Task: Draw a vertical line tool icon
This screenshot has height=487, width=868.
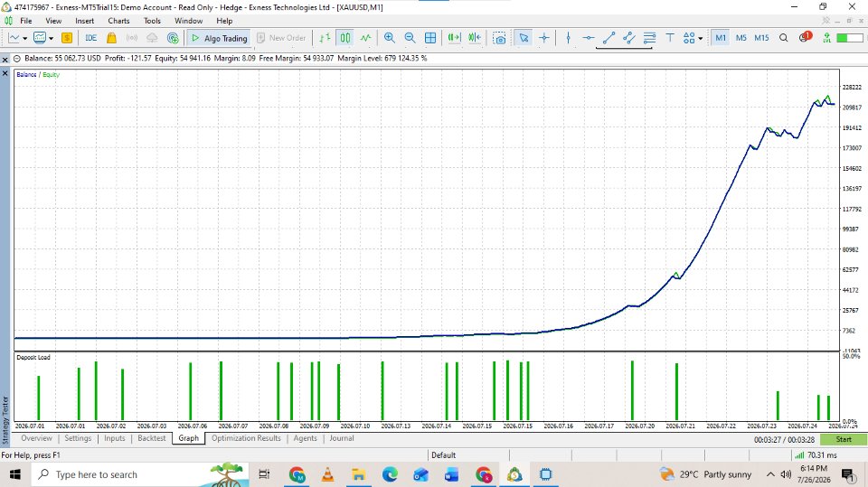Action: (x=568, y=38)
